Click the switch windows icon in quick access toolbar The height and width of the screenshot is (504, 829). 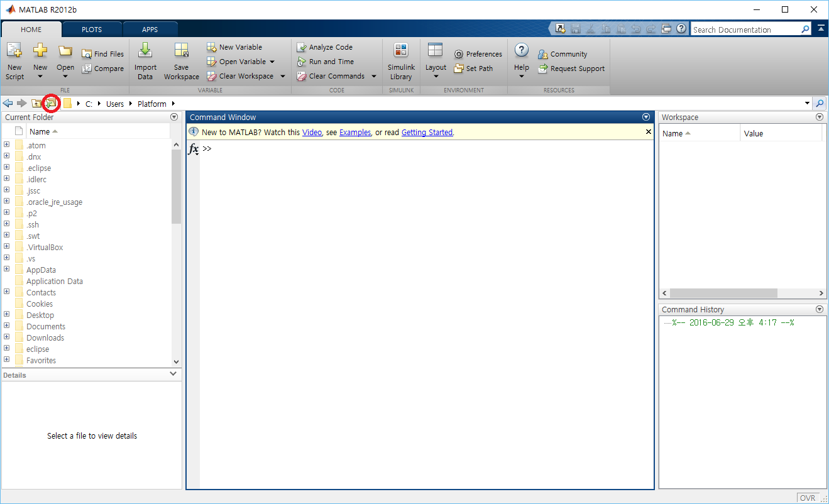pos(666,29)
